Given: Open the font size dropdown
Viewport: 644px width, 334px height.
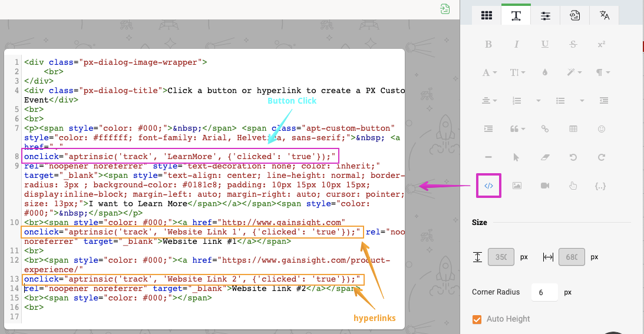Looking at the screenshot, I should 517,72.
